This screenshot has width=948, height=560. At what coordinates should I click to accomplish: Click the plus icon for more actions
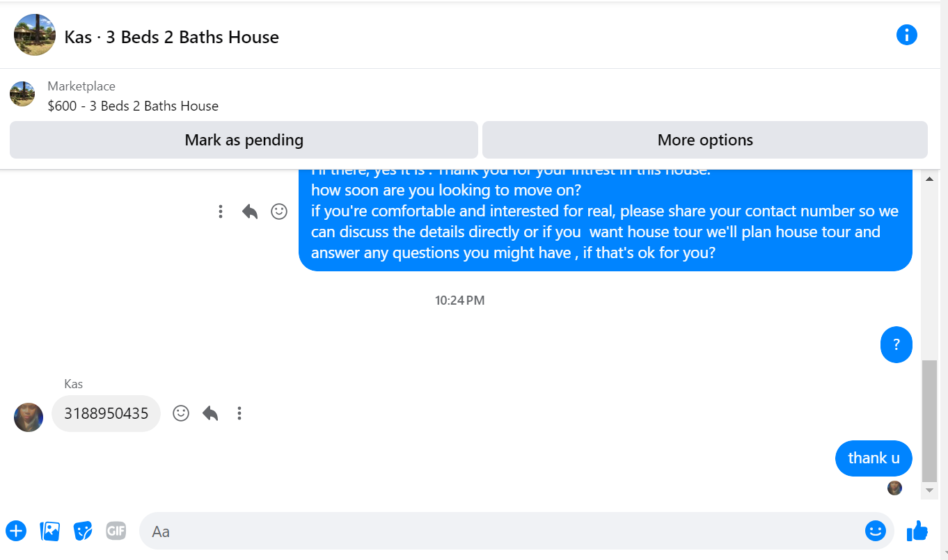click(x=16, y=531)
